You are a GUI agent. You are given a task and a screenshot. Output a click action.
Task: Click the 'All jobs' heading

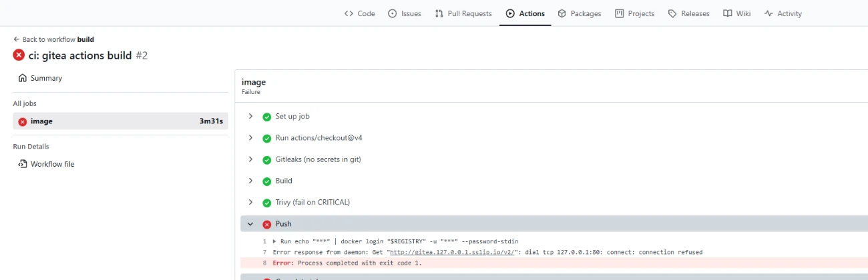coord(25,103)
